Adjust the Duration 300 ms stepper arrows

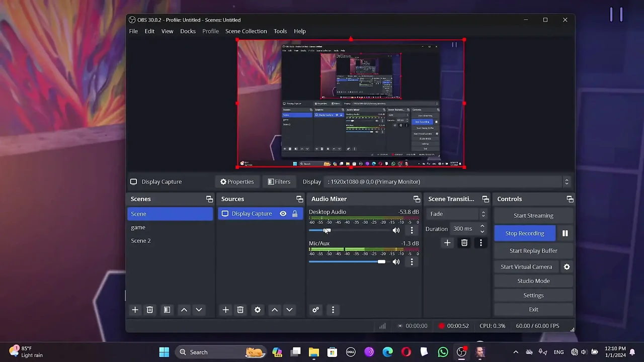[x=482, y=229]
